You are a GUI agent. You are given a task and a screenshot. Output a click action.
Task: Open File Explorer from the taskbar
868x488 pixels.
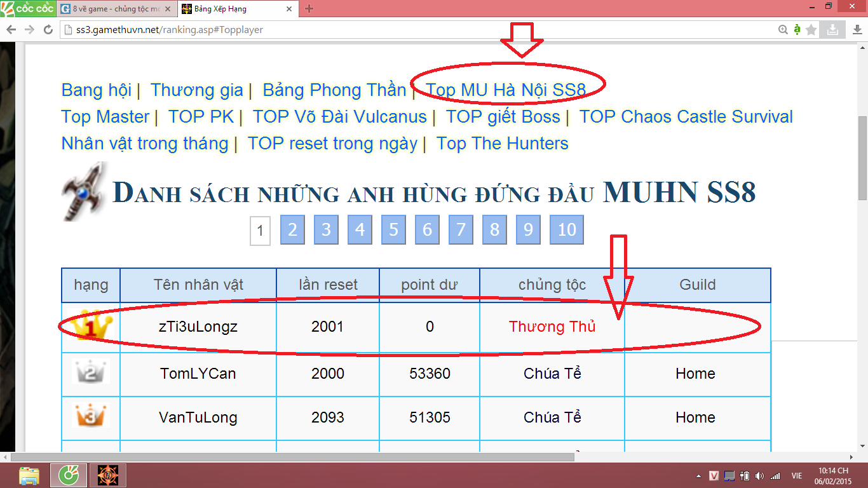point(29,475)
